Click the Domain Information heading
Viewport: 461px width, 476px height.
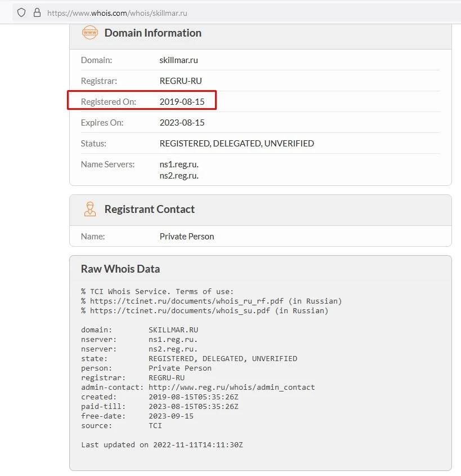[x=153, y=33]
